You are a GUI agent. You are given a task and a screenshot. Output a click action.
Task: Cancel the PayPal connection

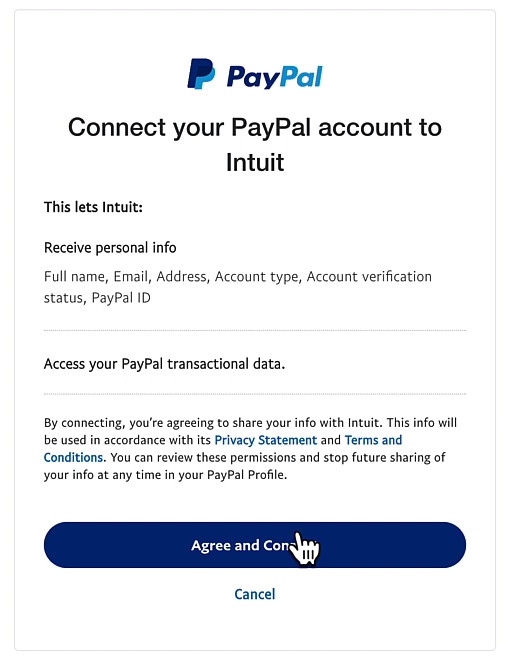(x=255, y=594)
